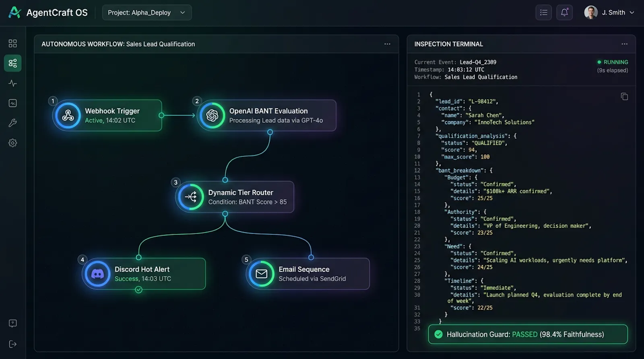This screenshot has height=359, width=644.
Task: Click the "name": "Sarah Chen" line
Action: (x=473, y=115)
